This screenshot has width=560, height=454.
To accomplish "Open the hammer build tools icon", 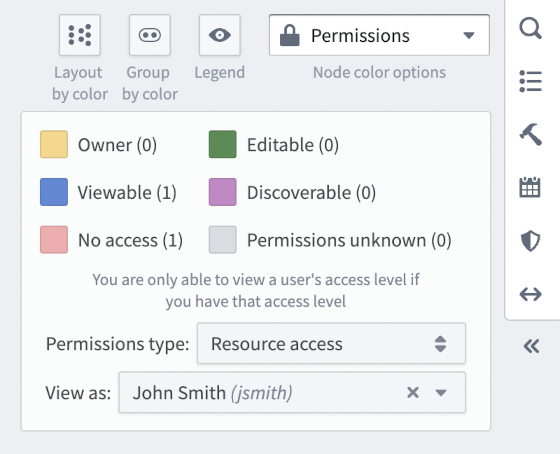I will click(530, 134).
